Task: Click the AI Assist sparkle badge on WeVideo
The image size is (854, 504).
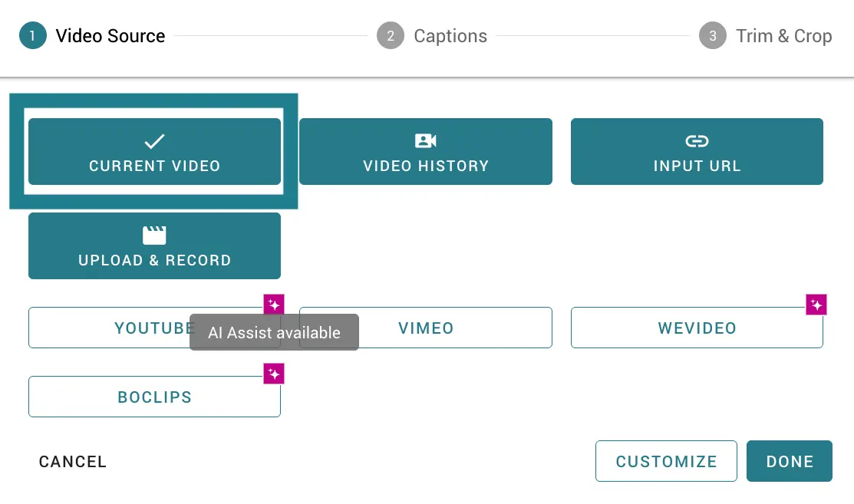Action: (816, 305)
